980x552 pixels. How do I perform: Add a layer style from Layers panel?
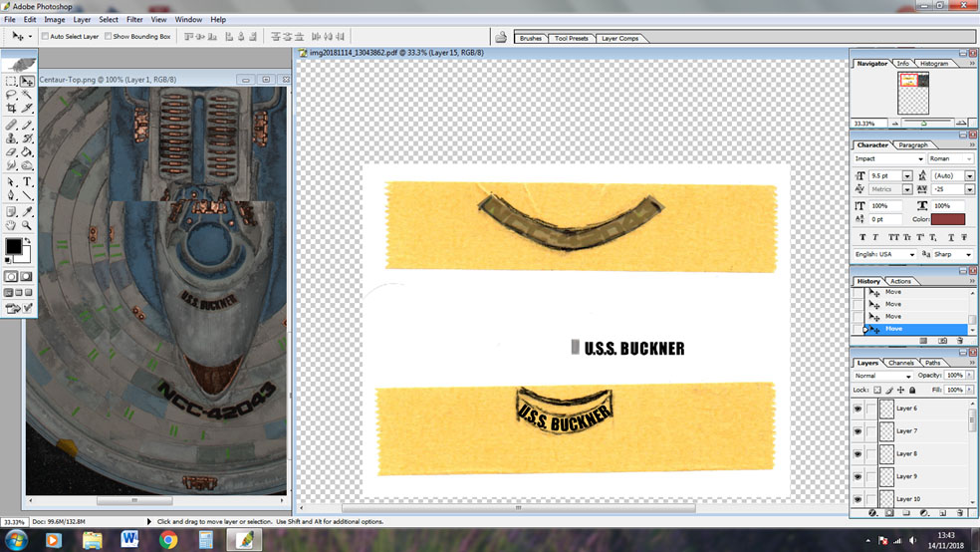click(x=872, y=513)
